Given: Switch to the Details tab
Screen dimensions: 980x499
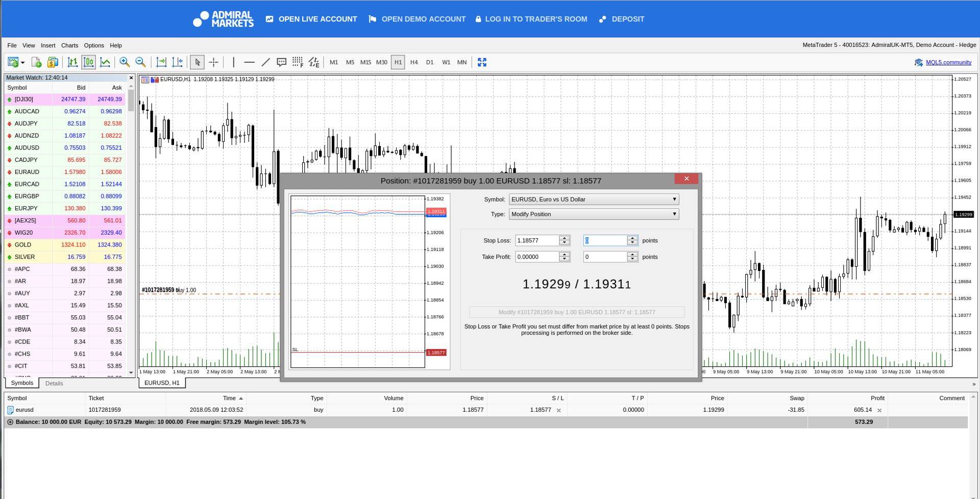Looking at the screenshot, I should coord(54,383).
